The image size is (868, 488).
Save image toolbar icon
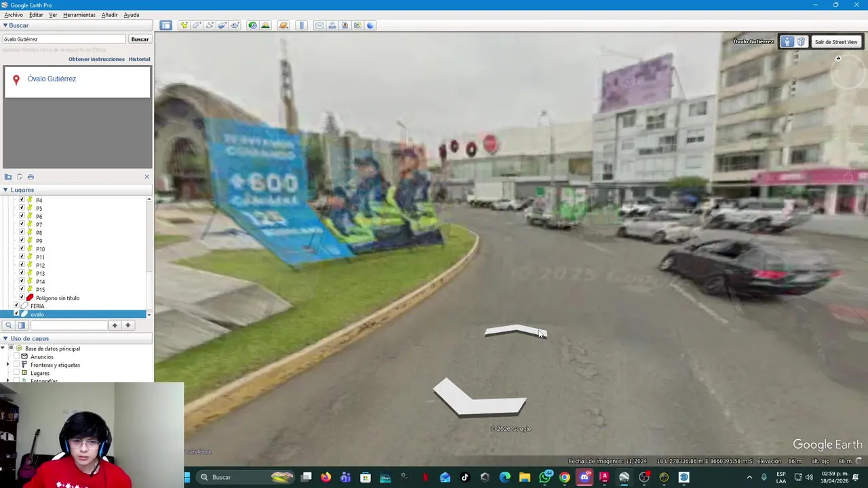[x=344, y=25]
